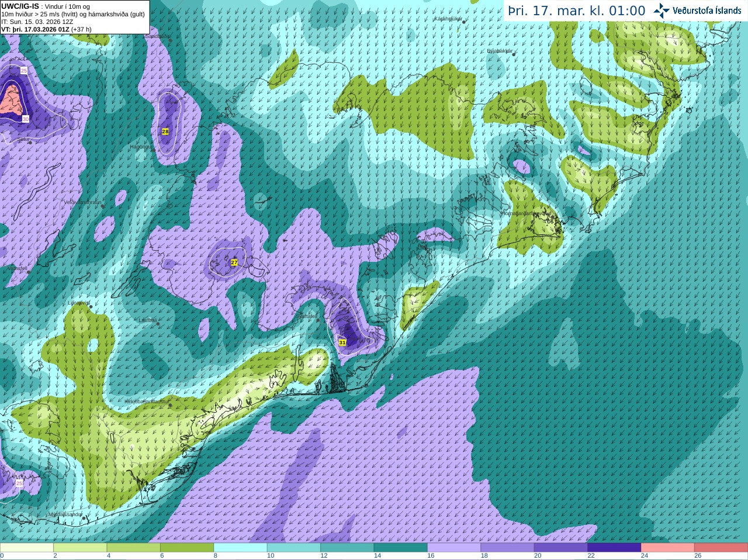748x560 pixels.
Task: Click the UWC/IG-IS model title
Action: tap(20, 6)
